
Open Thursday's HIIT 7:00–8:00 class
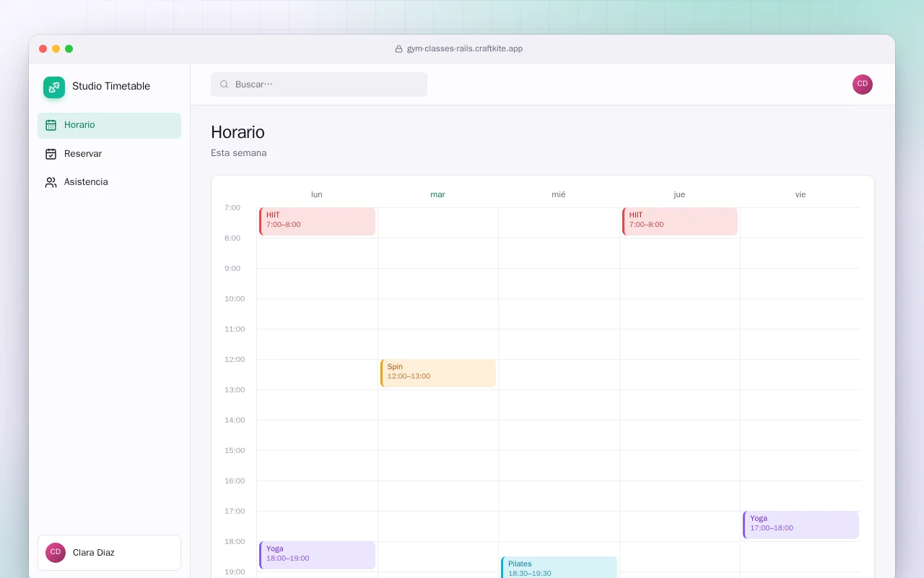680,222
